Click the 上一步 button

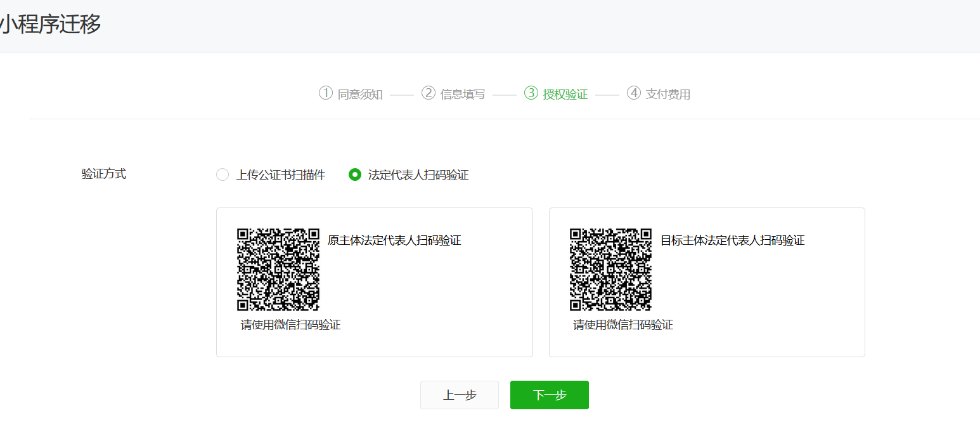pyautogui.click(x=460, y=395)
